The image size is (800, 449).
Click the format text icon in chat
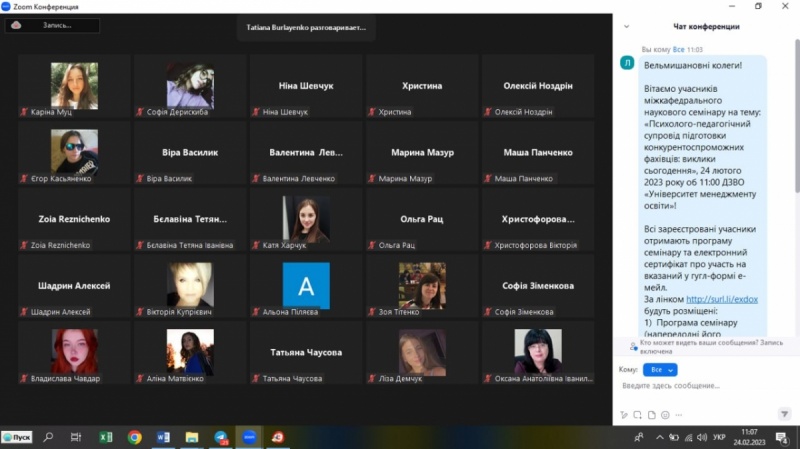[x=624, y=415]
